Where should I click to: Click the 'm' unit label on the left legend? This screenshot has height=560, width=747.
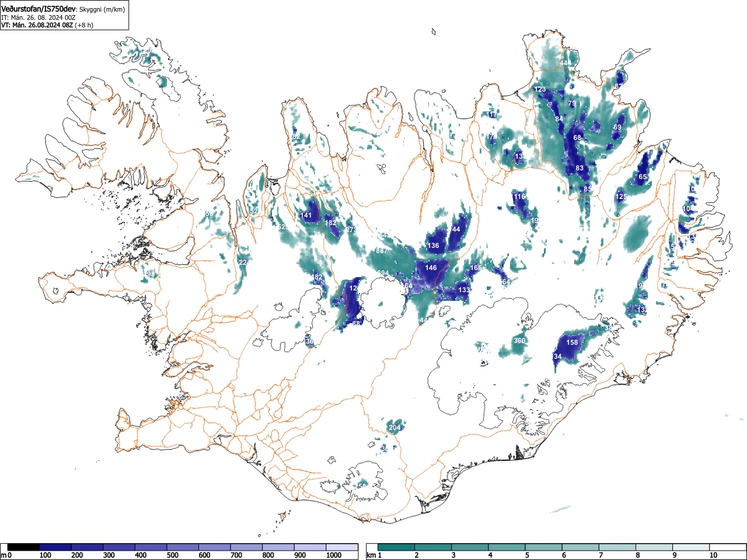pos(4,555)
